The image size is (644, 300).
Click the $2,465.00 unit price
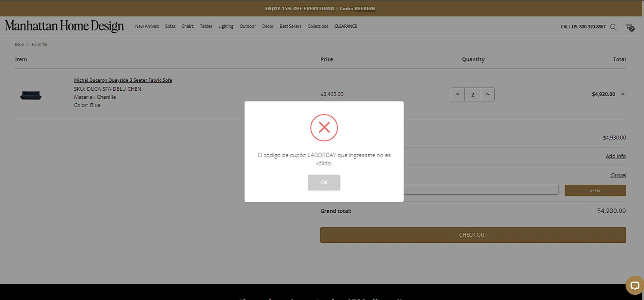[x=332, y=94]
